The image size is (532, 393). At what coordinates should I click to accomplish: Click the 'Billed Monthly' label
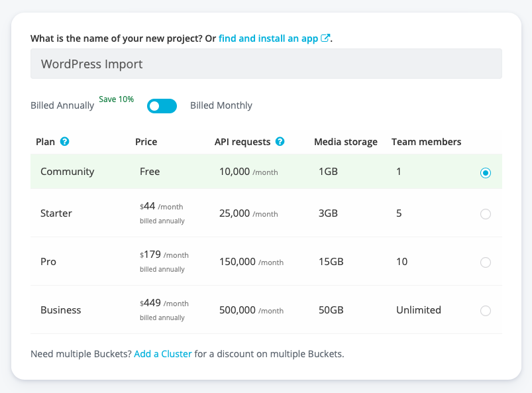pos(221,105)
